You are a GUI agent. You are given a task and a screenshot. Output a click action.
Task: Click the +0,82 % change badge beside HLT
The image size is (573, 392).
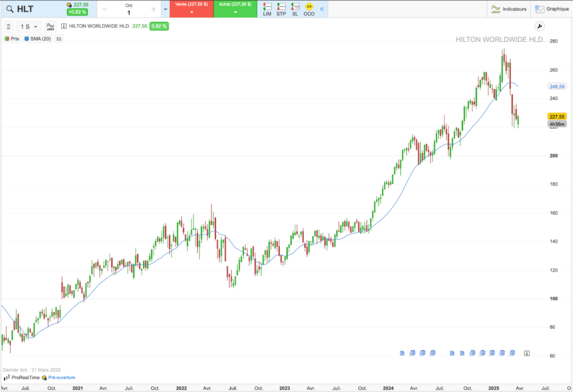tap(77, 12)
